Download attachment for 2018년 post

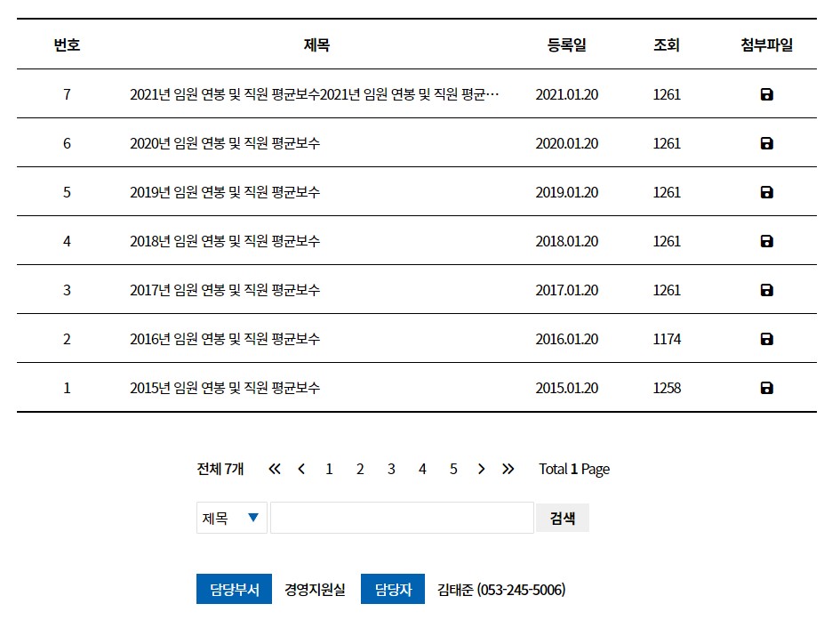[x=766, y=241]
